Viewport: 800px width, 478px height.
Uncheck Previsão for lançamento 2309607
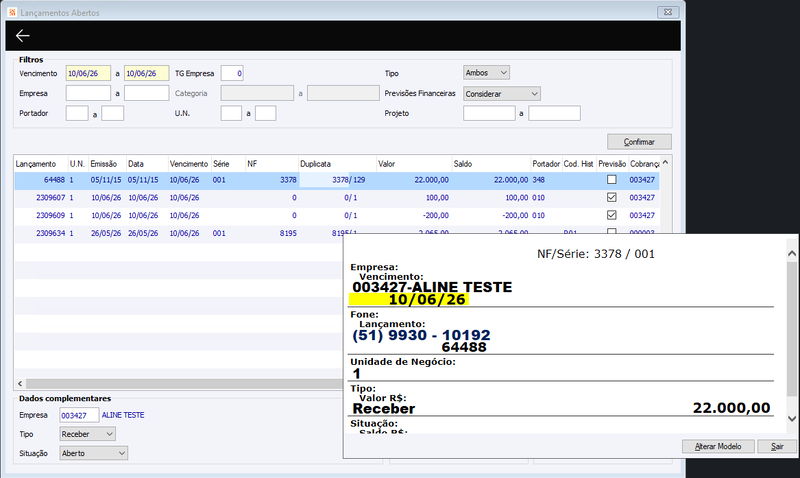click(x=611, y=197)
